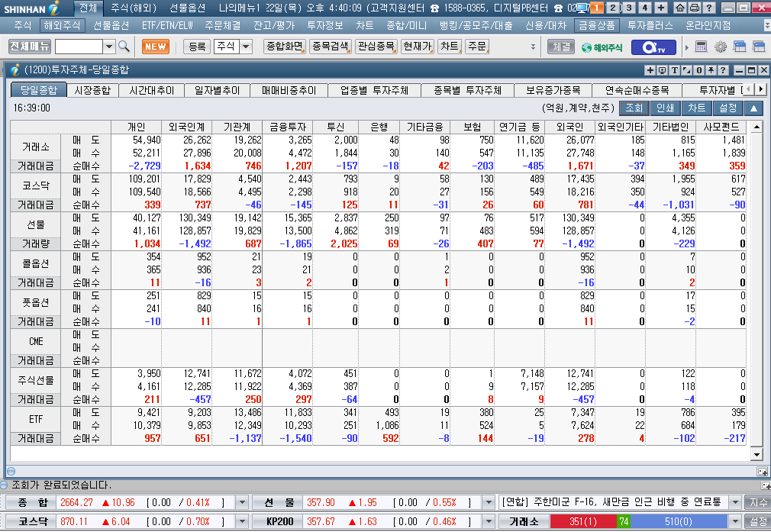This screenshot has width=771, height=532.
Task: Click the cascade windows icon
Action: click(740, 47)
